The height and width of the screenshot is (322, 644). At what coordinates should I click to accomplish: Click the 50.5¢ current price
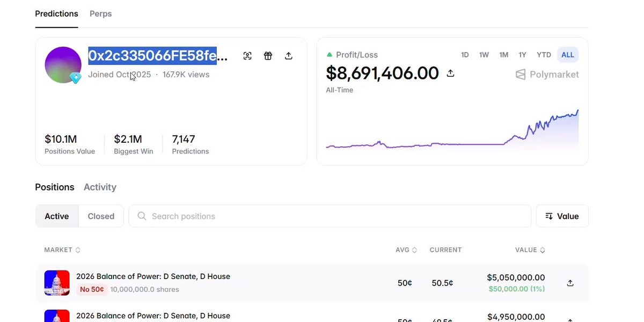443,283
